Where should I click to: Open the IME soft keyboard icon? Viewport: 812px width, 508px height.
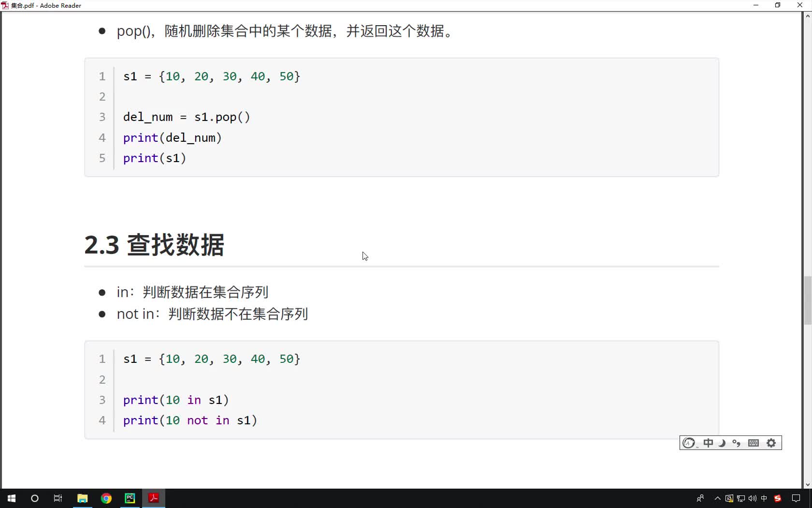coord(754,443)
